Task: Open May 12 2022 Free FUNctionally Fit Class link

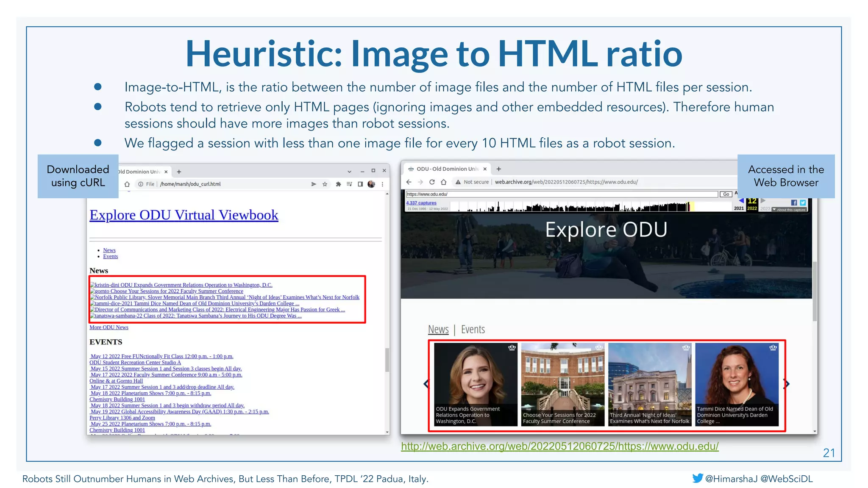Action: click(x=161, y=357)
